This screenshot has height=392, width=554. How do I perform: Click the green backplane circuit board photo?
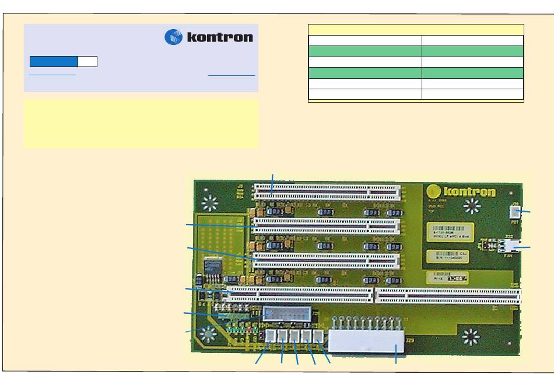click(357, 268)
